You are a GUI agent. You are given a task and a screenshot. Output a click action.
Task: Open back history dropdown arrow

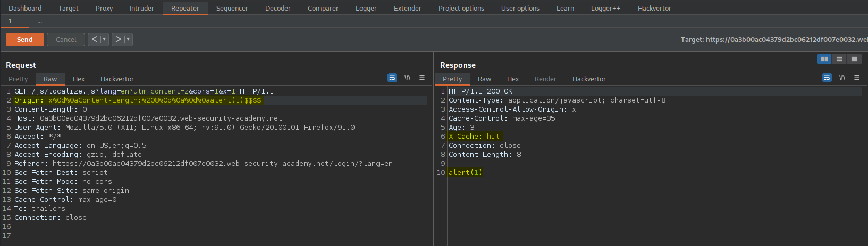point(105,39)
